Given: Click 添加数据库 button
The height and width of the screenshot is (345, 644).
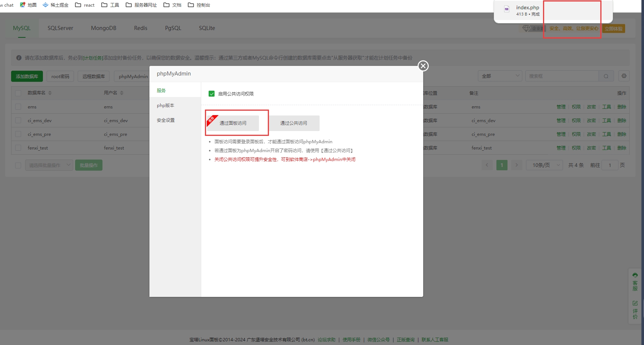Looking at the screenshot, I should point(27,76).
